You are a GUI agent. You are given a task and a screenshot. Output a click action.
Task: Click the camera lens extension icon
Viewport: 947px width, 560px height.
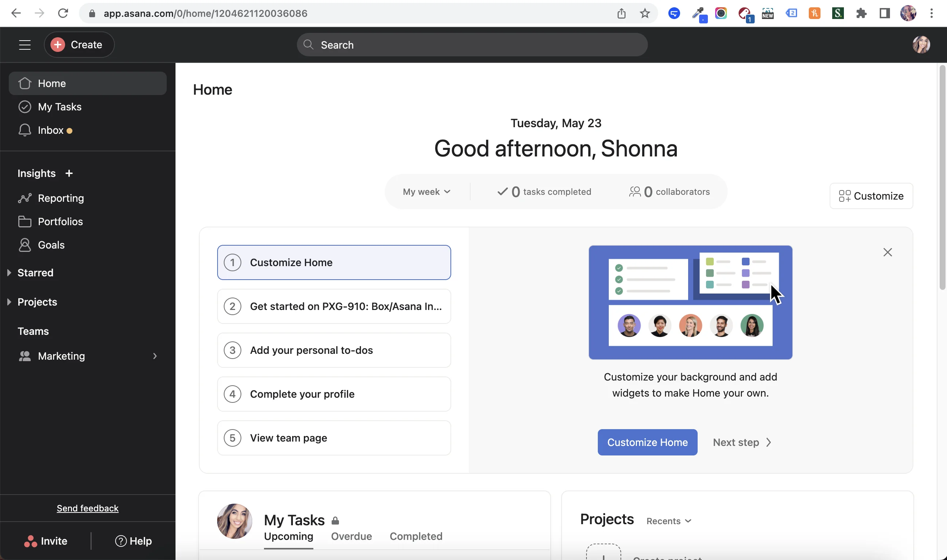click(x=721, y=14)
